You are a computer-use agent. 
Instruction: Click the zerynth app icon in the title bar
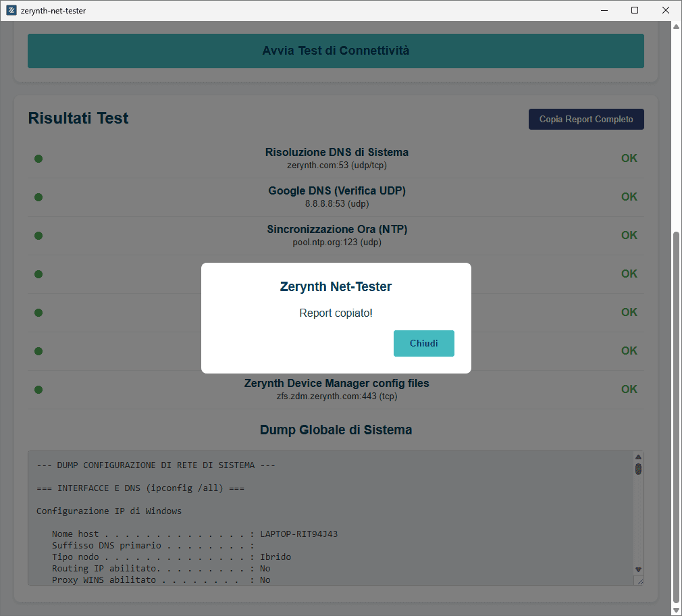[11, 10]
